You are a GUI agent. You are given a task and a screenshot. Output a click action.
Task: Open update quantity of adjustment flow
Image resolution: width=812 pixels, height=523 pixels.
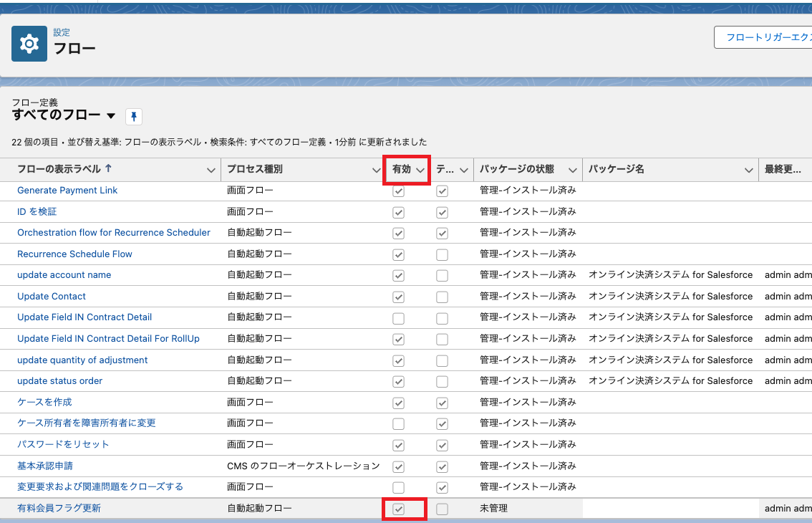[x=82, y=360]
